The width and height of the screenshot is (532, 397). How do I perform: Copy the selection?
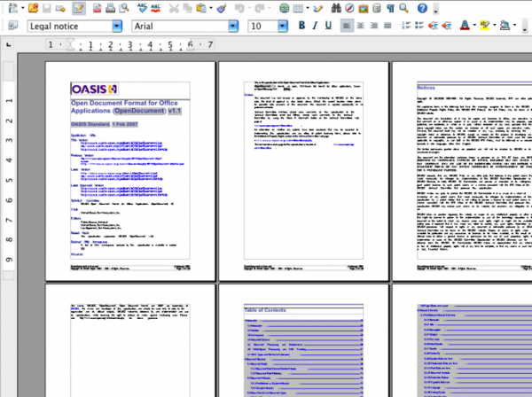click(187, 8)
